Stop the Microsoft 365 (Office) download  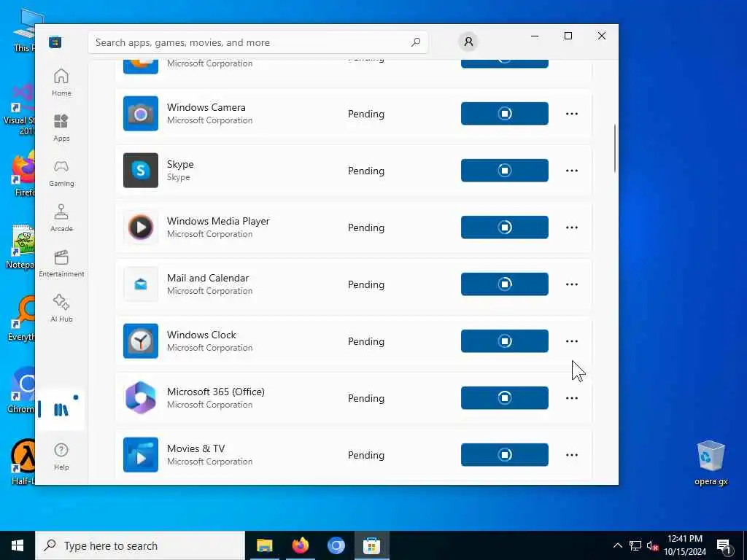coord(505,397)
